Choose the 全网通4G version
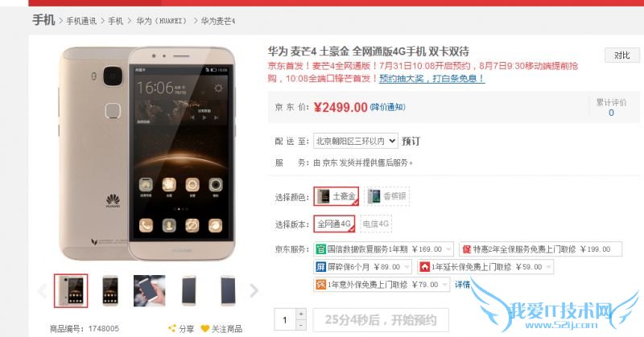This screenshot has height=337, width=644. pos(334,224)
